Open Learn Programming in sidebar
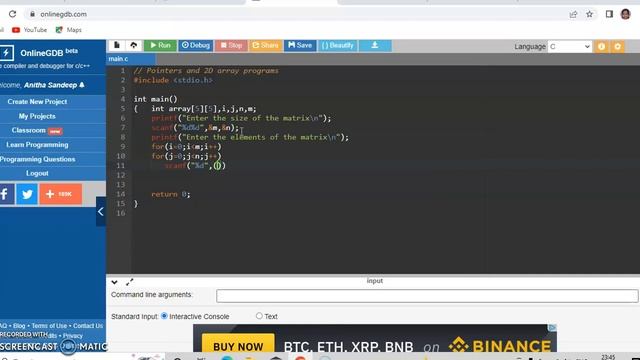640x360 pixels. point(37,145)
